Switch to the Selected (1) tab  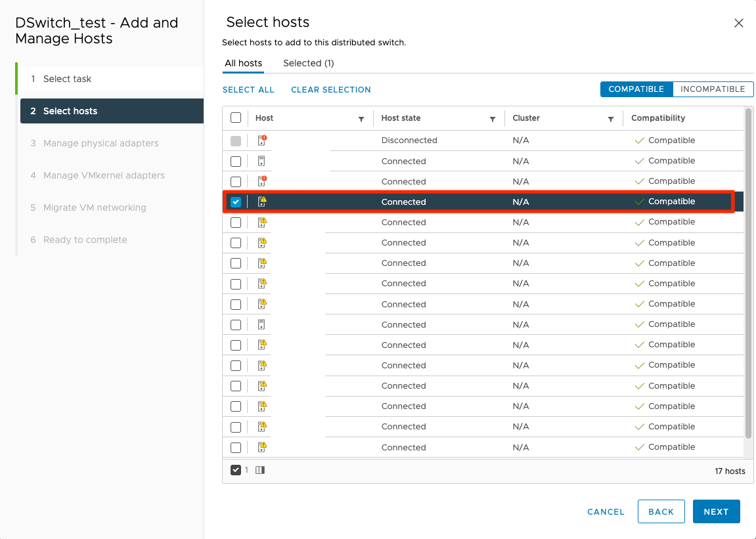(x=308, y=63)
